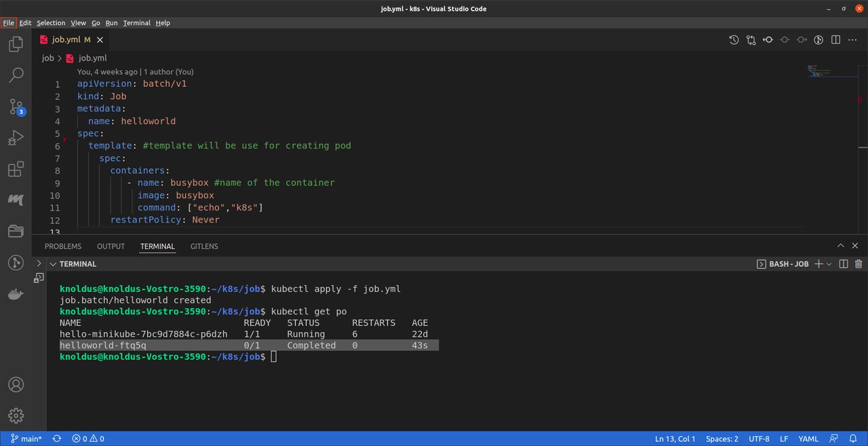This screenshot has height=446, width=868.
Task: Open the Extensions view
Action: [16, 169]
